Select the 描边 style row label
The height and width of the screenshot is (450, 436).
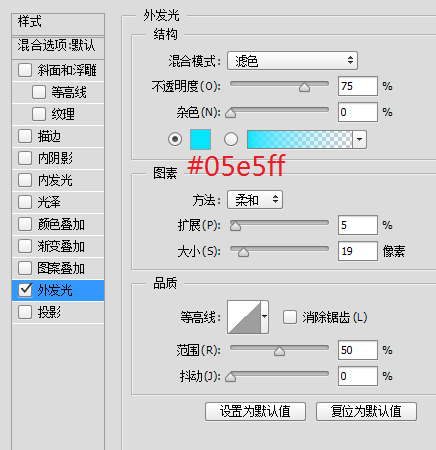pos(49,136)
